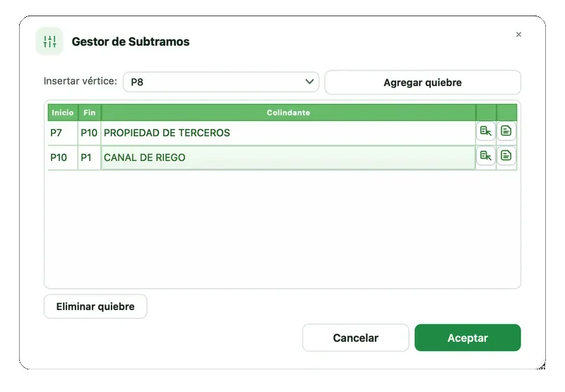The image size is (565, 392).
Task: Select the PROPIEDAD DE TERCEROS cell
Action: pyautogui.click(x=288, y=133)
